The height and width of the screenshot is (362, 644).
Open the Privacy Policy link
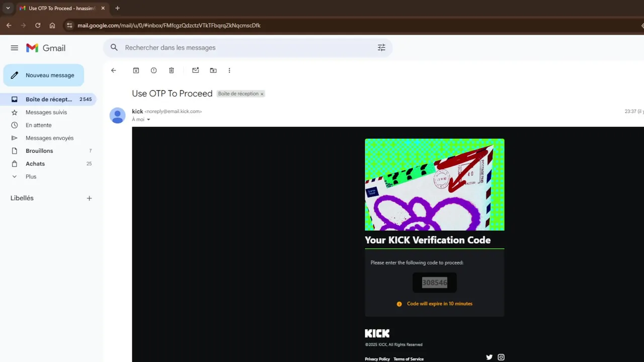377,359
